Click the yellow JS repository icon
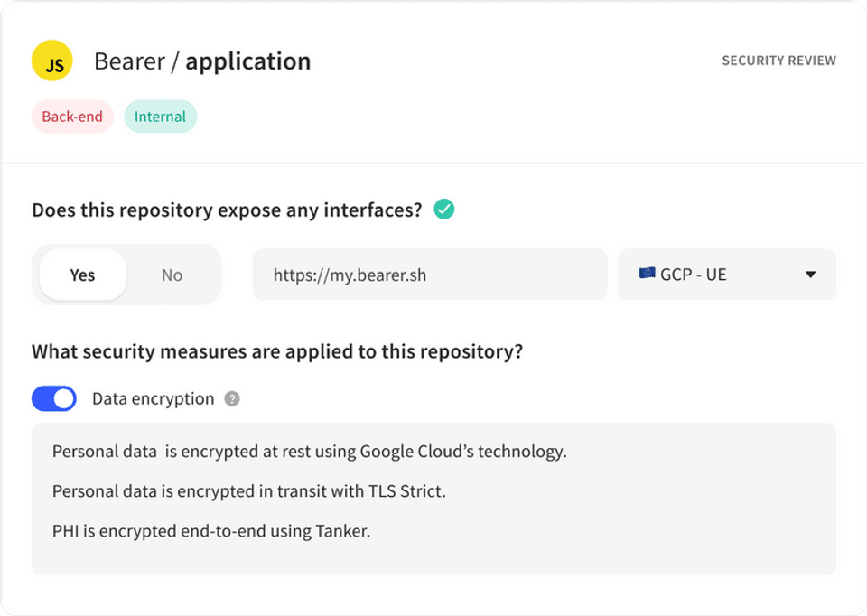 pyautogui.click(x=52, y=61)
